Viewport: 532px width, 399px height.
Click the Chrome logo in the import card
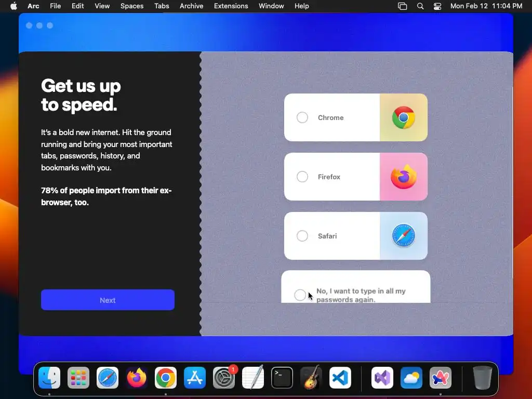tap(403, 117)
